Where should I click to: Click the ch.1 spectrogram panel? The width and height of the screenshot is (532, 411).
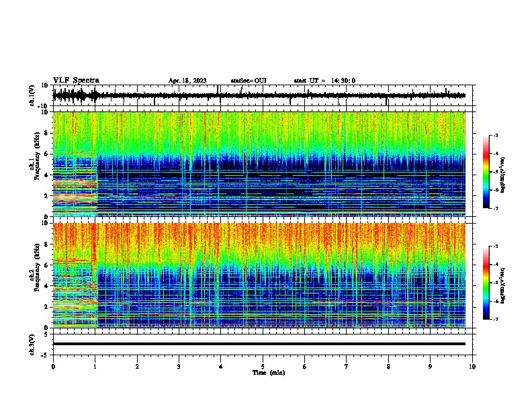(x=259, y=164)
